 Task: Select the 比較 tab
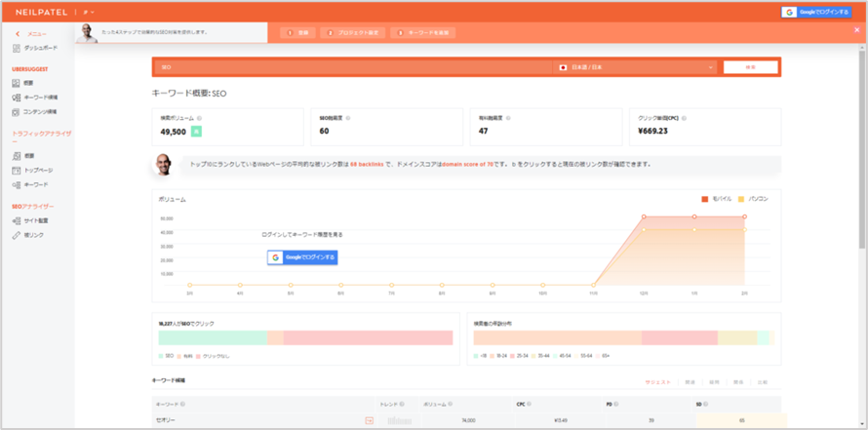point(762,382)
